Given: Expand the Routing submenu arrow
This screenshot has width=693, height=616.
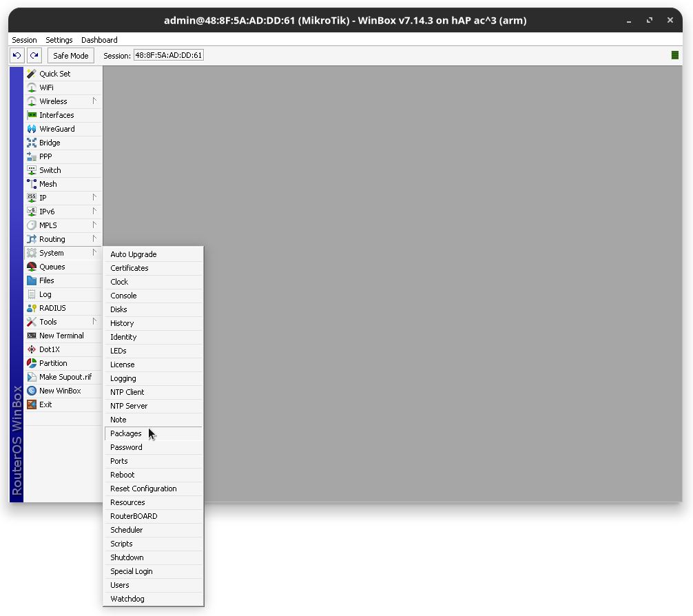Looking at the screenshot, I should 94,239.
